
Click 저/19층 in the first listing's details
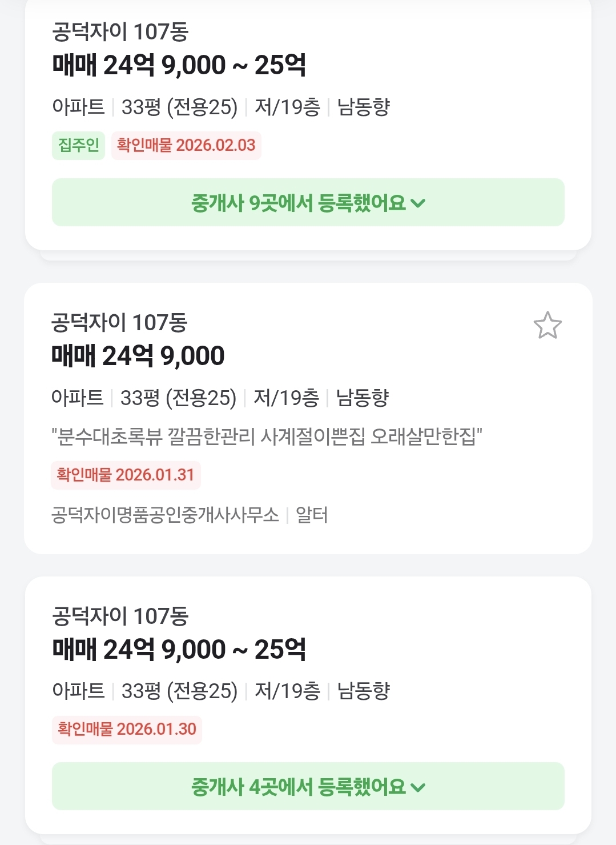pos(287,107)
